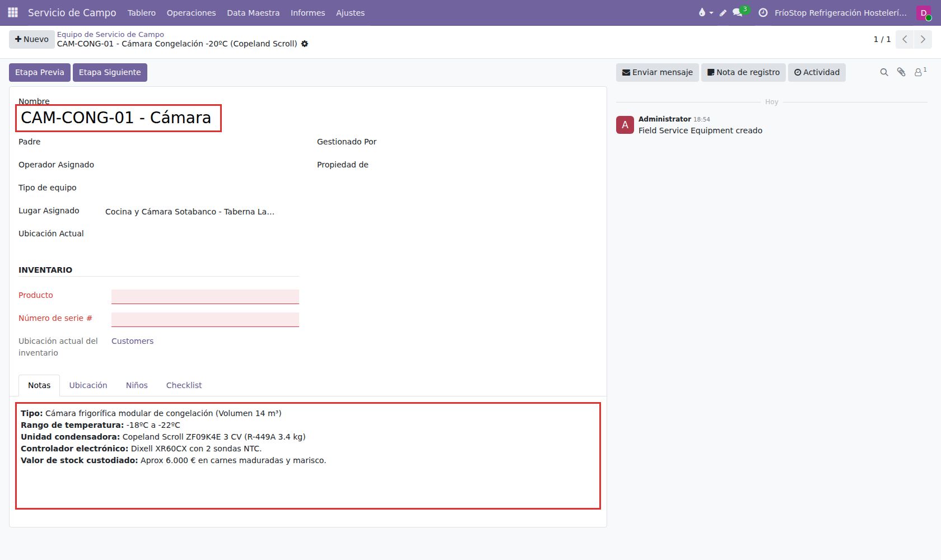The width and height of the screenshot is (941, 560).
Task: Go to next record arrow
Action: pos(923,39)
